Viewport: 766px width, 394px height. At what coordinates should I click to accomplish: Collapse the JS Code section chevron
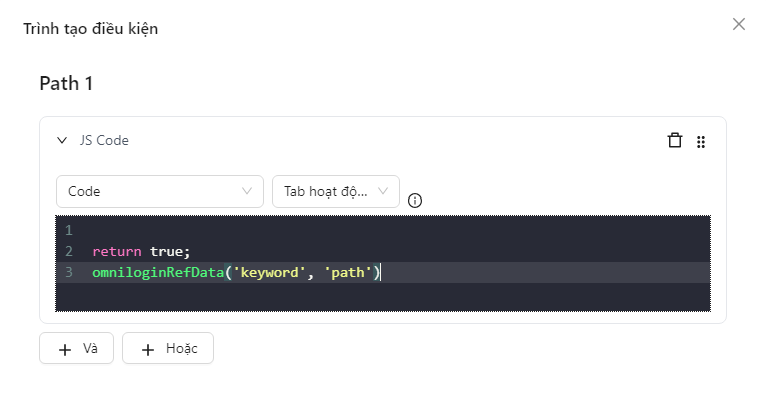coord(62,141)
